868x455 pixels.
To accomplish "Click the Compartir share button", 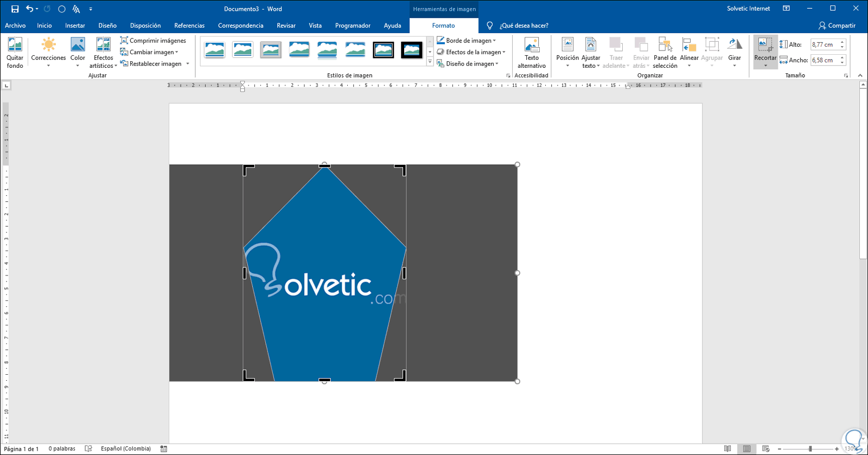I will 837,25.
